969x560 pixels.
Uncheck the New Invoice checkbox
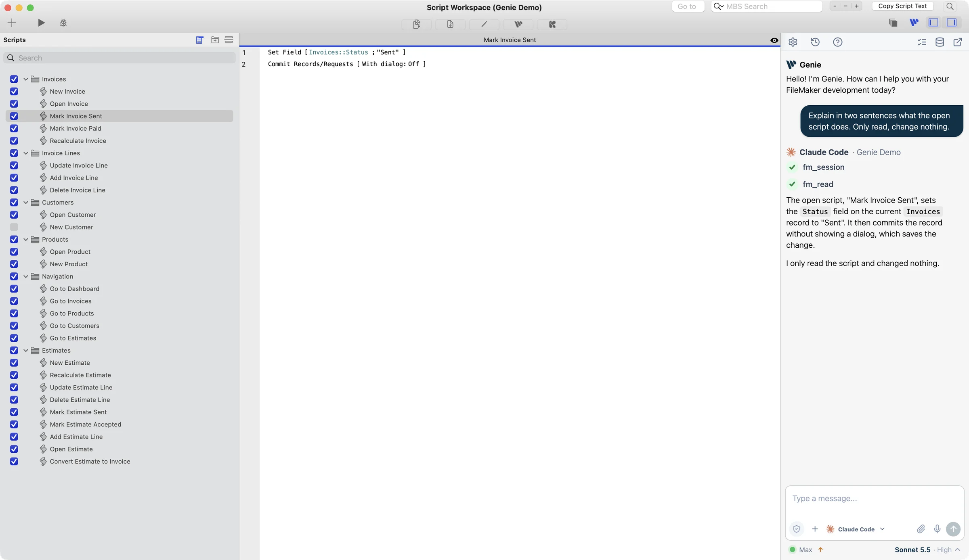(x=14, y=91)
